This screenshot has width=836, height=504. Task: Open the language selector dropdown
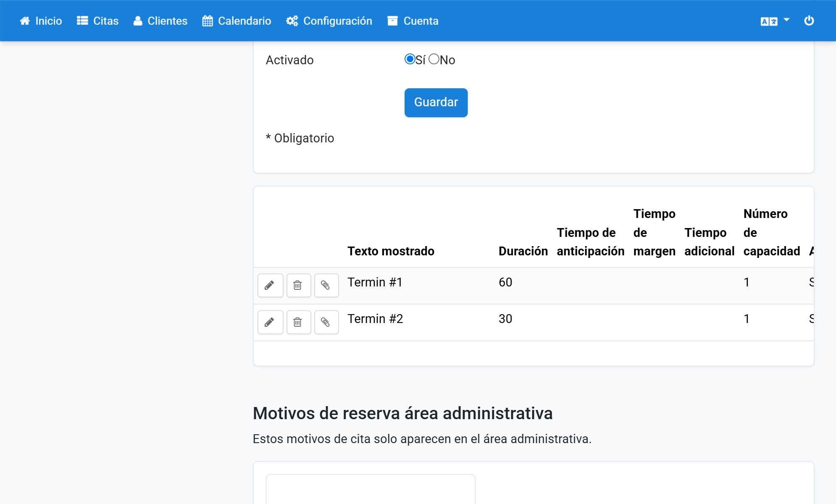[775, 21]
